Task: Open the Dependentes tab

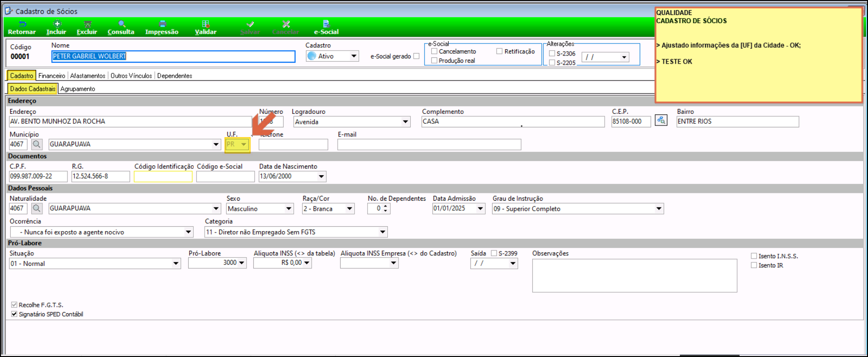Action: [x=175, y=76]
